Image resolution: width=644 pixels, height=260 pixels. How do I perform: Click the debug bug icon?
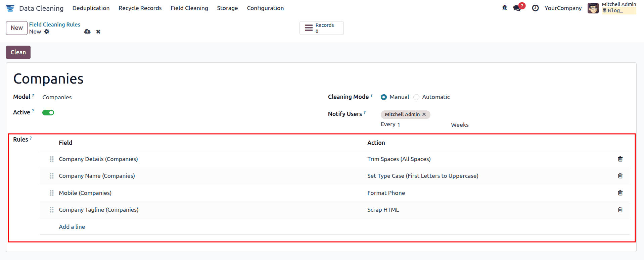[x=504, y=8]
